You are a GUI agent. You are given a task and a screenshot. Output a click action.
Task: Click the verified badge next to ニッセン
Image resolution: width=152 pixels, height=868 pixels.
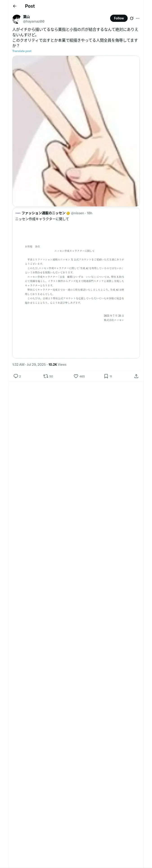[x=68, y=213]
